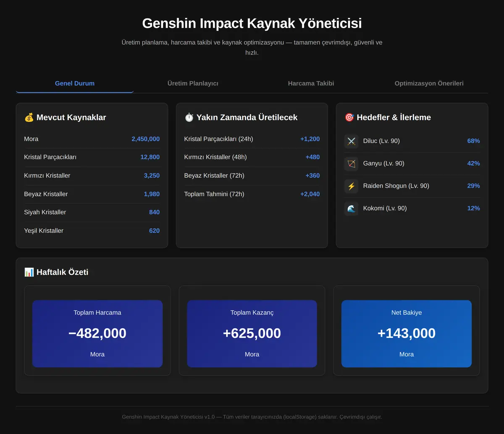The width and height of the screenshot is (504, 434).
Task: Select the Diluc (Lv. 90) goal name
Action: (381, 141)
